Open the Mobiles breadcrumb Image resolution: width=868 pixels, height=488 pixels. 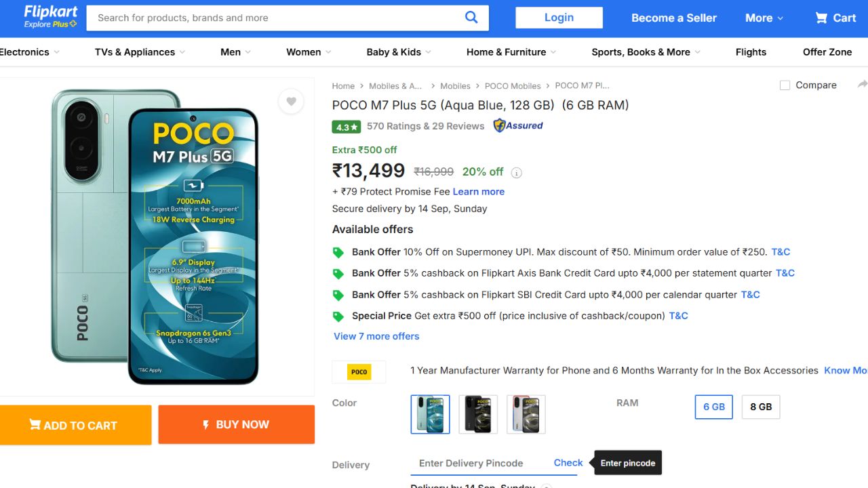tap(455, 86)
